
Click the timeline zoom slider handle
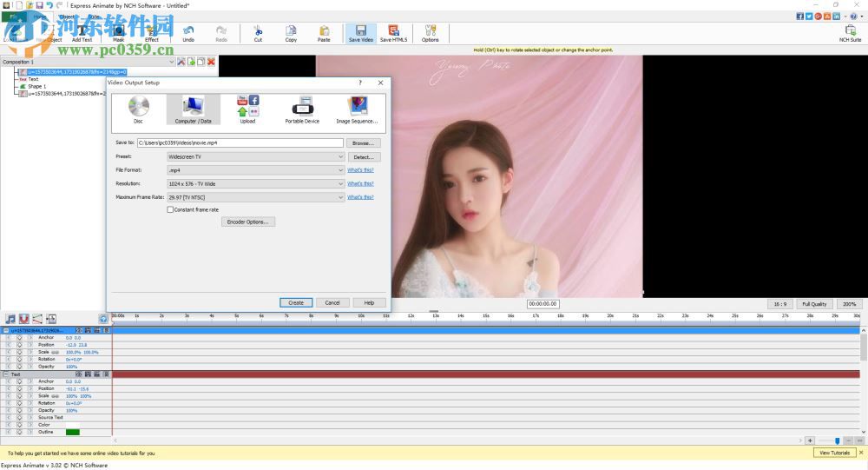click(x=837, y=440)
